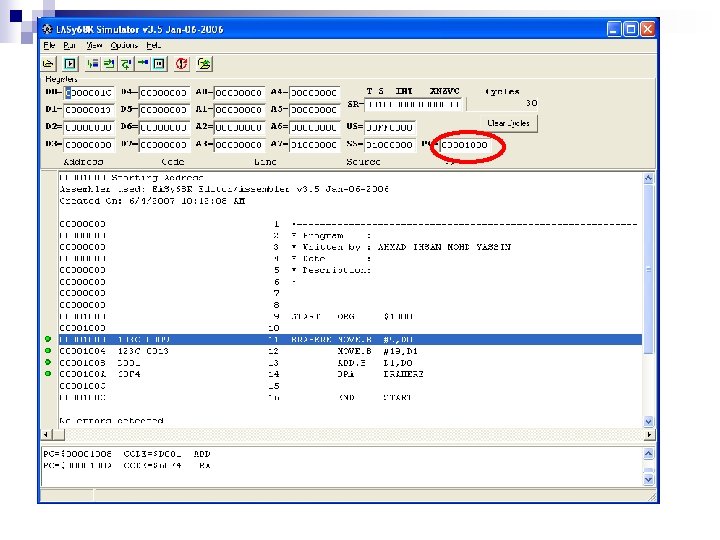Click into the D7 register field
Image resolution: width=720 pixels, height=540 pixels.
164,145
